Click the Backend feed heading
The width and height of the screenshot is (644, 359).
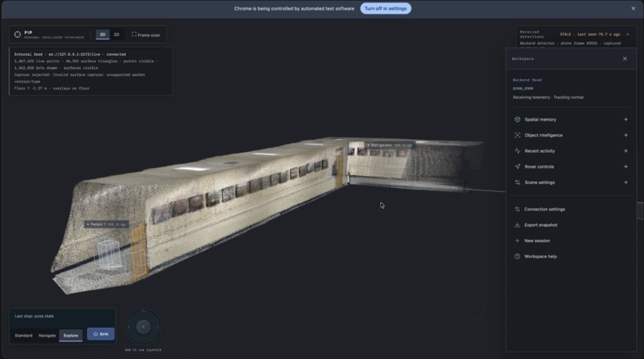point(527,80)
